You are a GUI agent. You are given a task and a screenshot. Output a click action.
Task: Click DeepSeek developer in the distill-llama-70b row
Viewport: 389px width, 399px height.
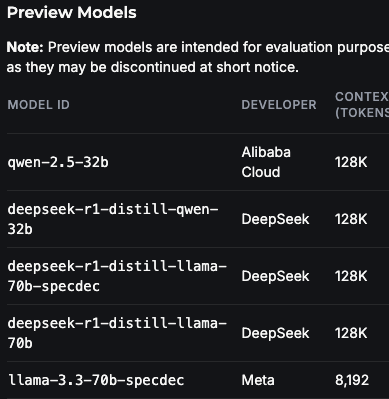point(275,333)
